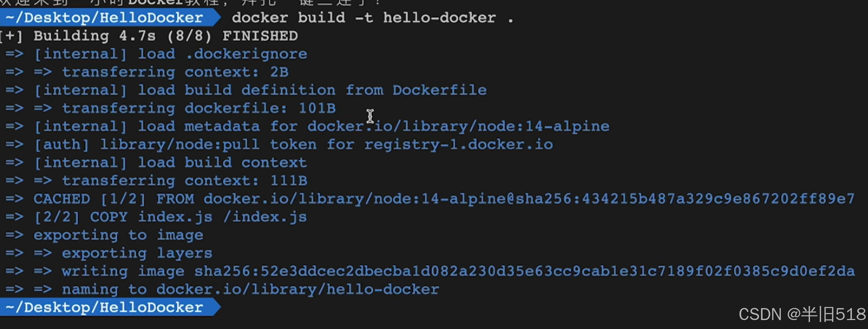Viewport: 868px width, 329px height.
Task: Click registry-1.docker.io auth token text
Action: tap(459, 144)
